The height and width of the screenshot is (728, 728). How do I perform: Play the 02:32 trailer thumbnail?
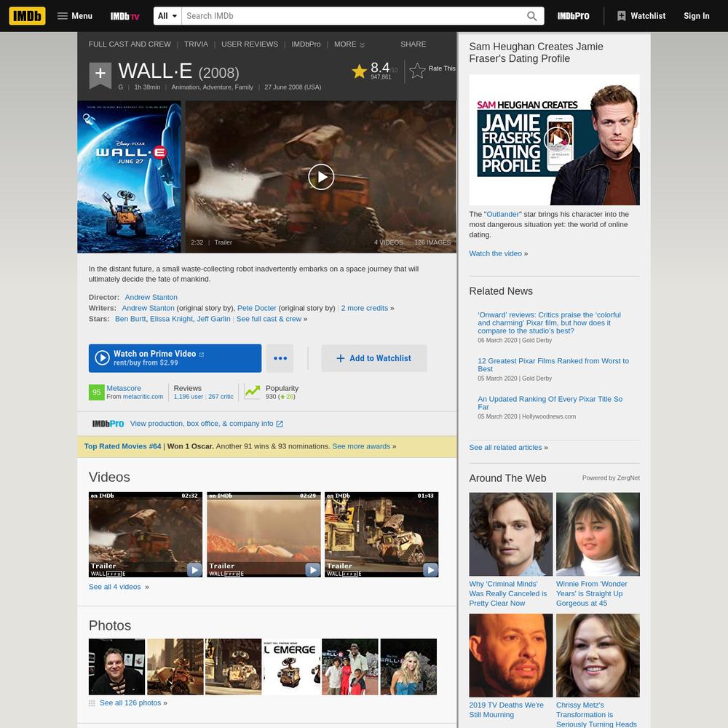(146, 534)
